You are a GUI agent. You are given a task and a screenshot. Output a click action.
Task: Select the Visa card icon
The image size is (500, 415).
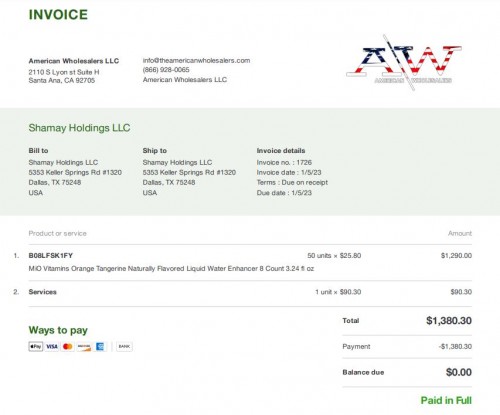(x=52, y=347)
